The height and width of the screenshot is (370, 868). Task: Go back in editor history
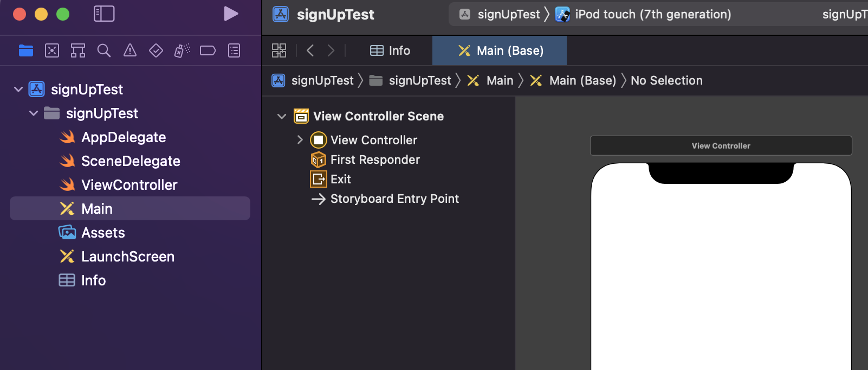tap(310, 50)
